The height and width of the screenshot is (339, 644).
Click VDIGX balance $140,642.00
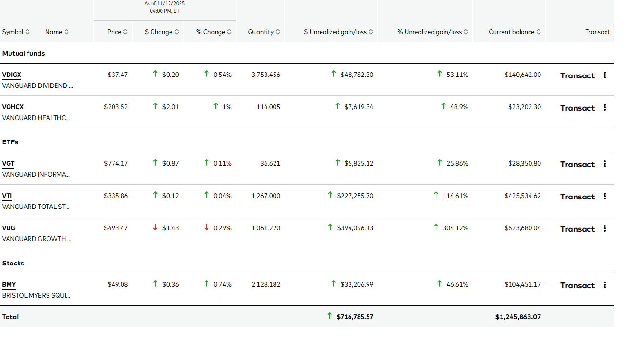tap(523, 75)
